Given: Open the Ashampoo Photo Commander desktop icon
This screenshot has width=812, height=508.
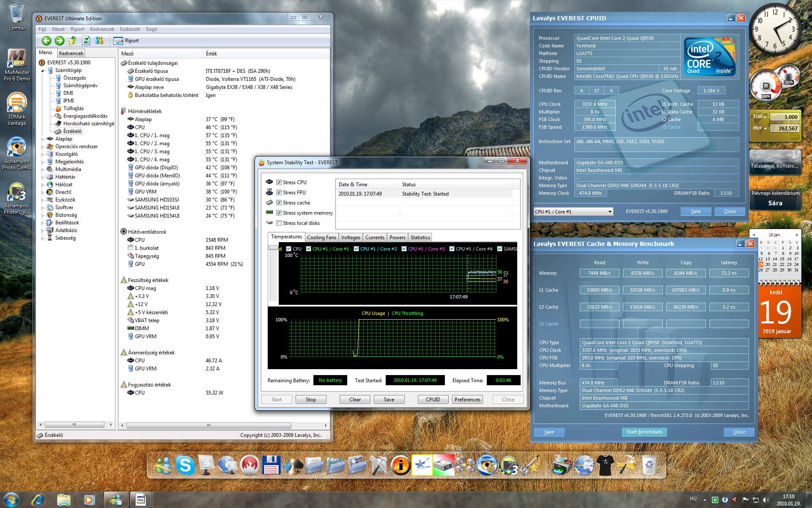Looking at the screenshot, I should (16, 154).
